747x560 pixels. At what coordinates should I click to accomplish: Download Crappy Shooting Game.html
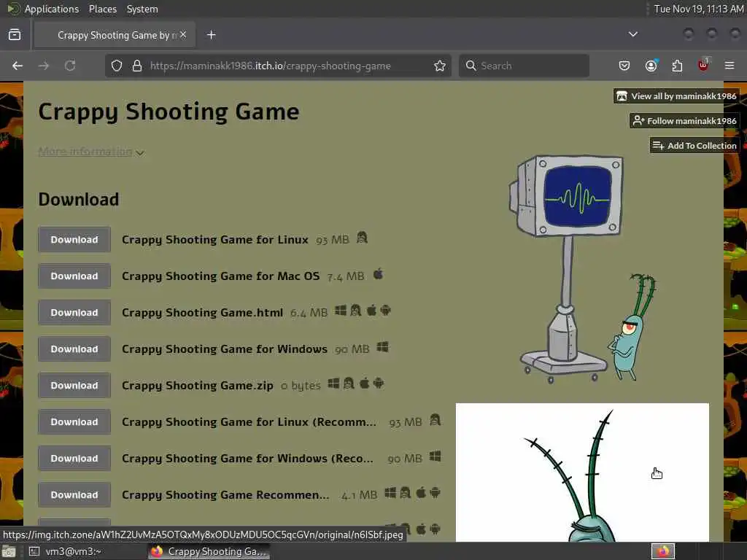74,312
